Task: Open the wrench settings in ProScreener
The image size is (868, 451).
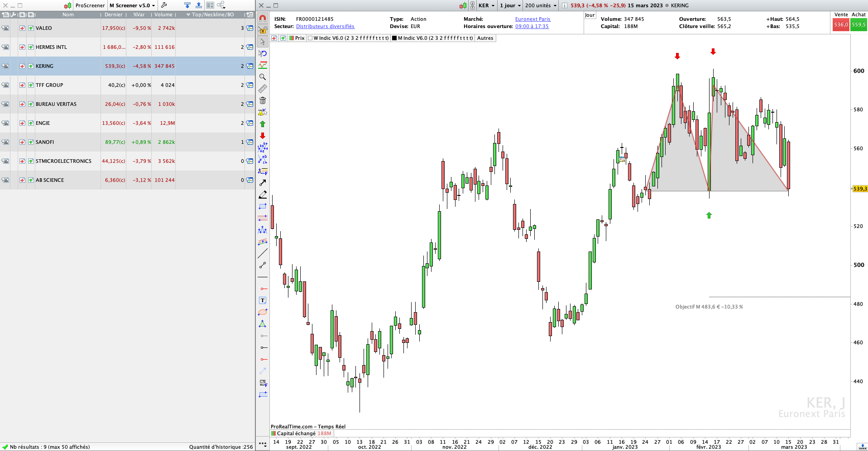Action: pyautogui.click(x=164, y=5)
